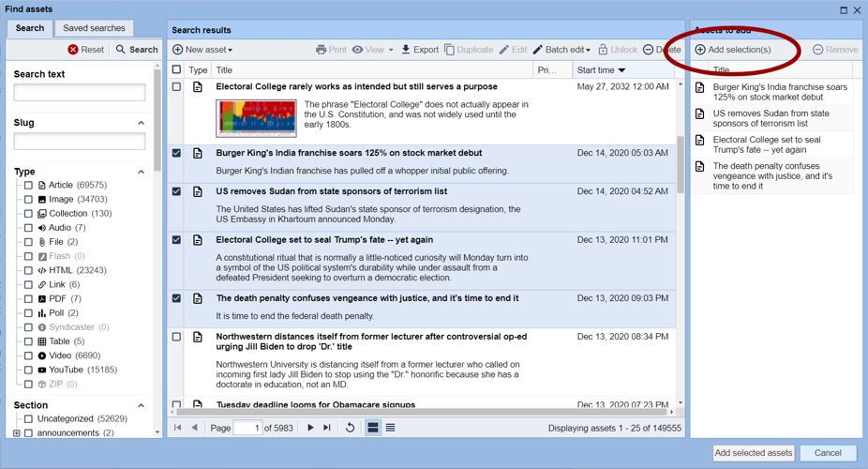Switch to Saved searches tab

[x=94, y=28]
